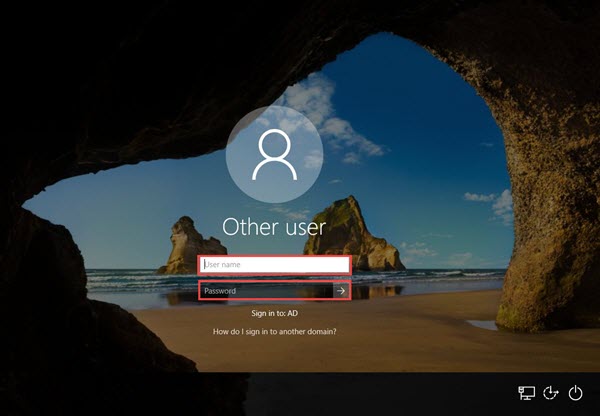Follow the another domain help link

click(x=275, y=331)
